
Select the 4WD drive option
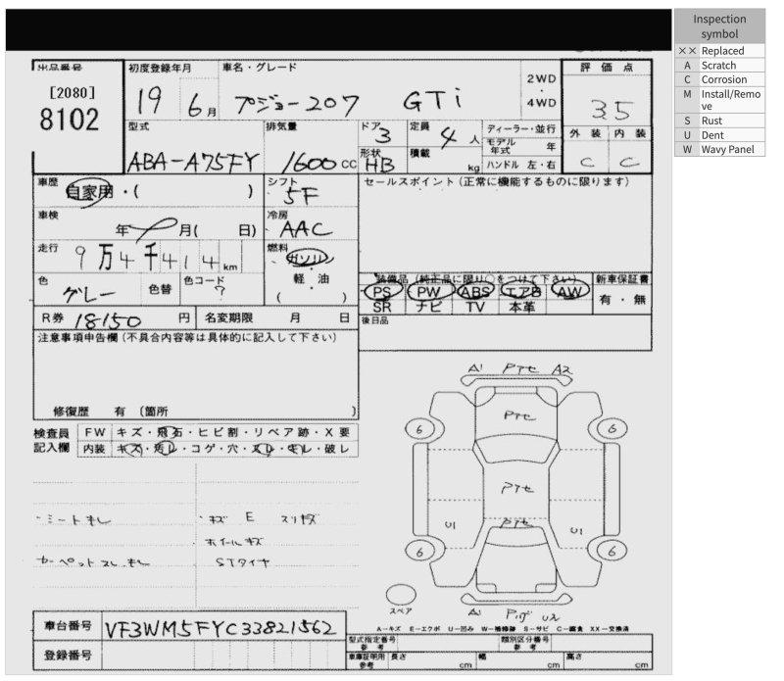tap(541, 102)
